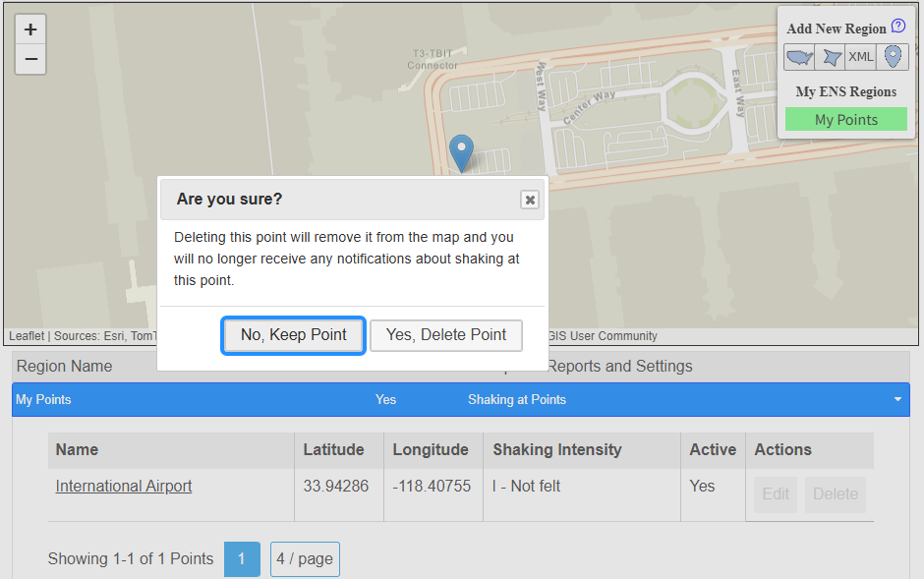Edit the International Airport point

tap(776, 494)
